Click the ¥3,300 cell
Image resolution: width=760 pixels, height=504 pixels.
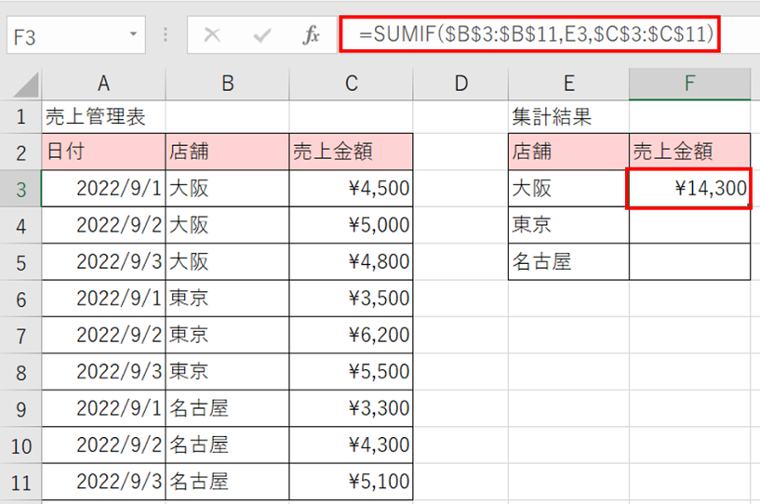[x=351, y=409]
